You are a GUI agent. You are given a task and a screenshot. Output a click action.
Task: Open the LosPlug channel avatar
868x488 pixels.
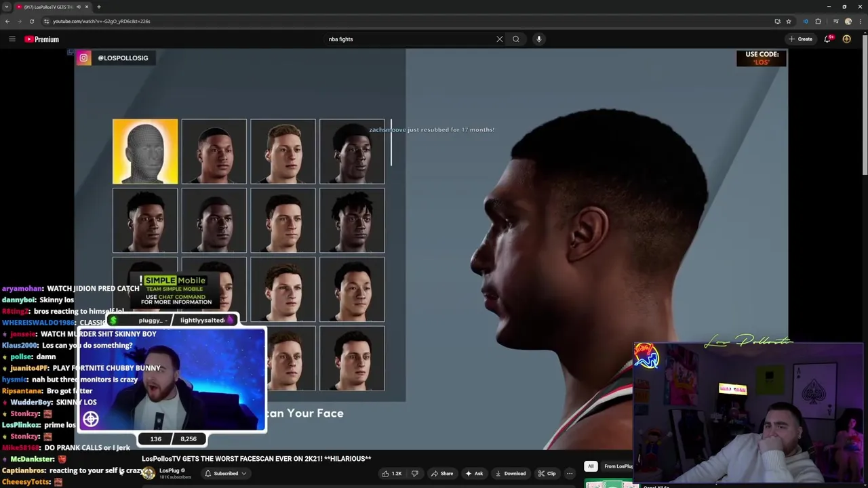point(149,474)
